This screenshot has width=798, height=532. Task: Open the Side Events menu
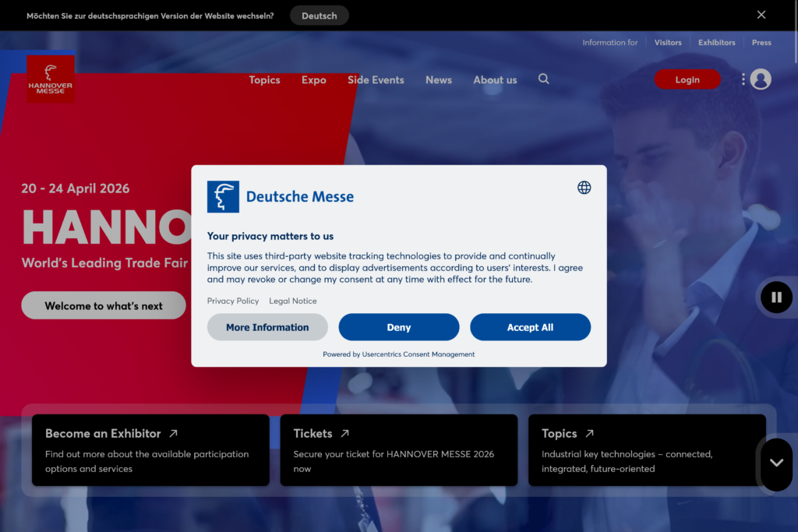tap(376, 80)
